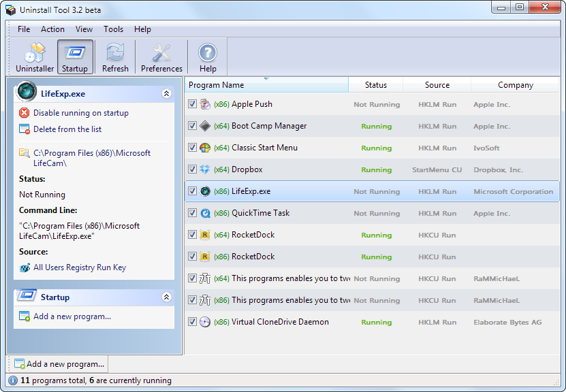Screen dimensions: 566x392
Task: Toggle the QuickTime Task checkbox
Action: [x=192, y=213]
